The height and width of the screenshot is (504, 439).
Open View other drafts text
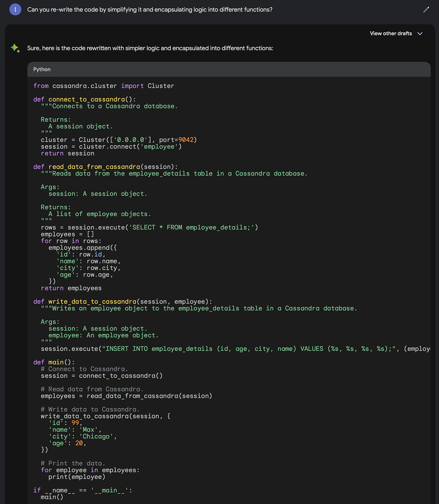[391, 33]
